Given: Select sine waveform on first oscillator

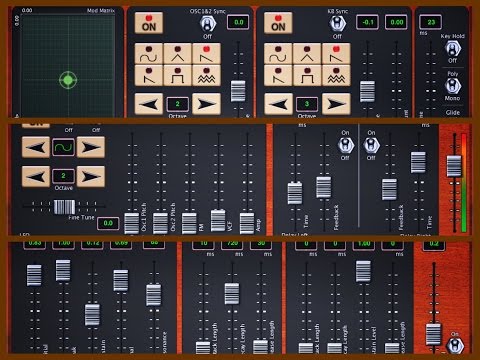Looking at the screenshot, I should (149, 53).
